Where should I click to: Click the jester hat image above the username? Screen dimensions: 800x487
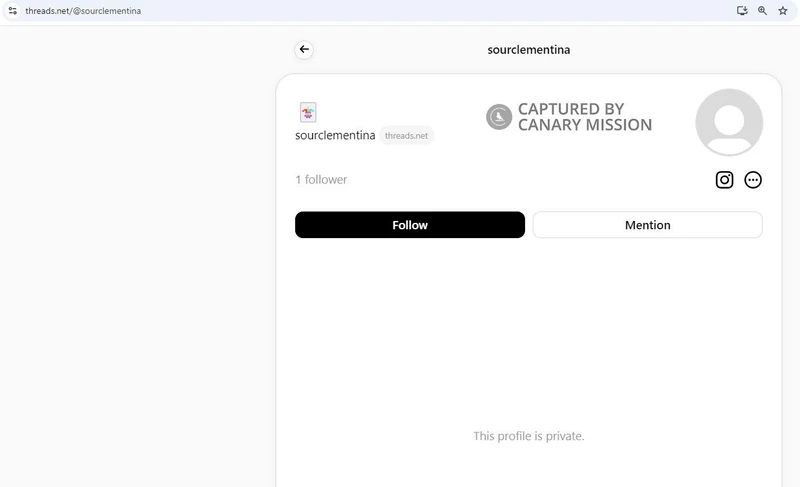point(308,112)
